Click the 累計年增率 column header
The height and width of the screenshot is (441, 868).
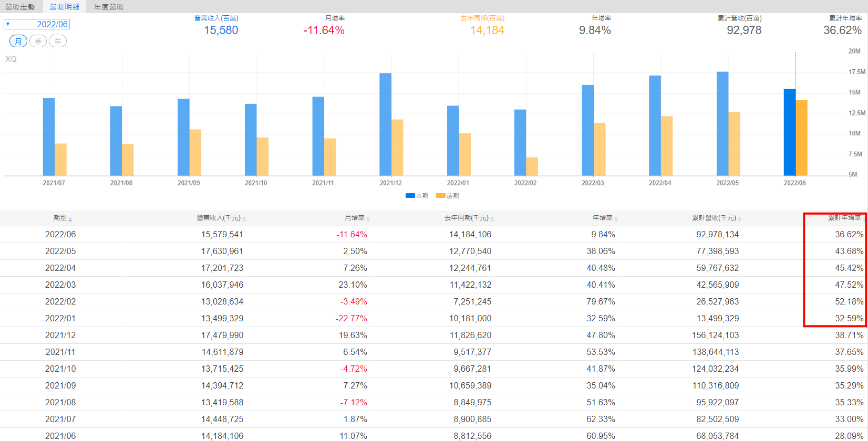click(x=845, y=218)
